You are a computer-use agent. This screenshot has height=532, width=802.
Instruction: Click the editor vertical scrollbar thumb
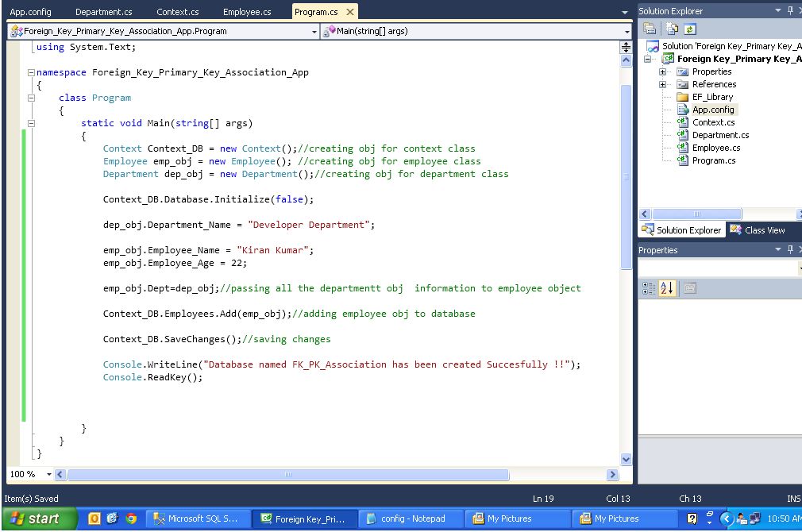click(x=626, y=176)
